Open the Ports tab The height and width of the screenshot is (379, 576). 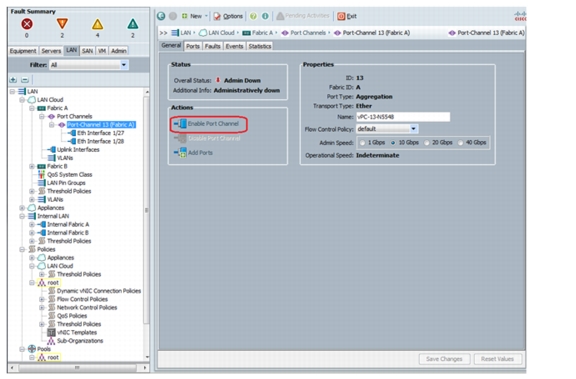(192, 46)
